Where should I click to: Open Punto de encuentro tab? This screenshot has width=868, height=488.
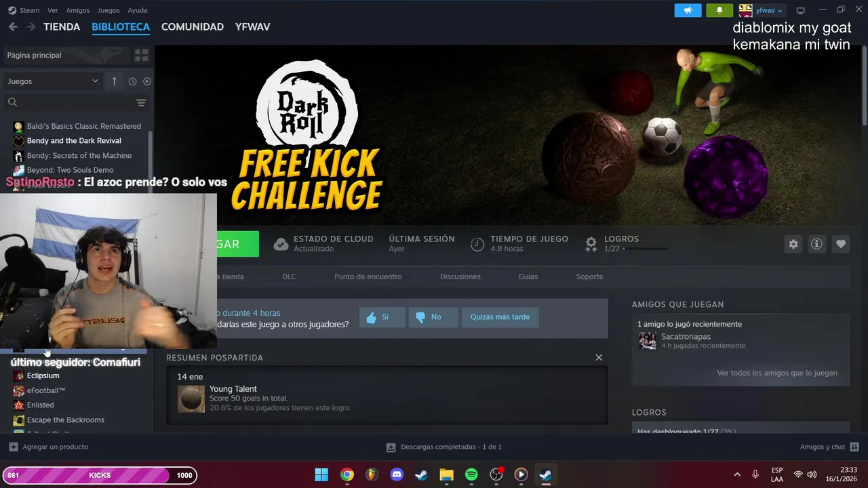pos(368,277)
